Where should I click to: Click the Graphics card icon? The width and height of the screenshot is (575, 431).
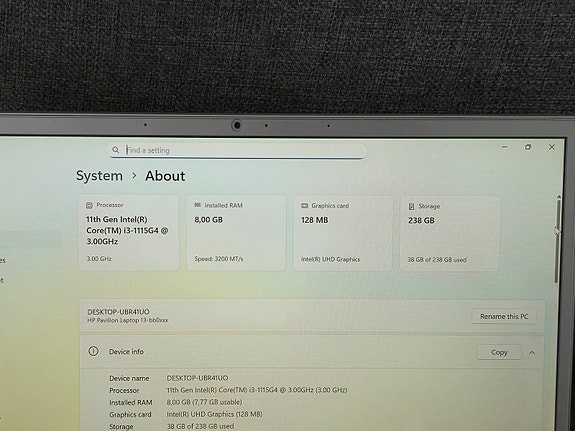click(x=304, y=206)
